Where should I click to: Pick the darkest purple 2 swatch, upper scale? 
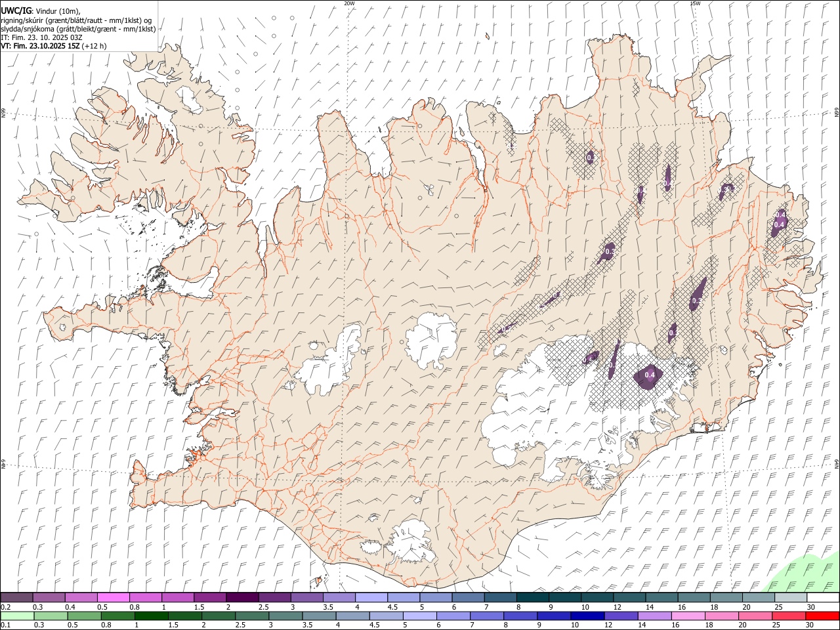[241, 598]
